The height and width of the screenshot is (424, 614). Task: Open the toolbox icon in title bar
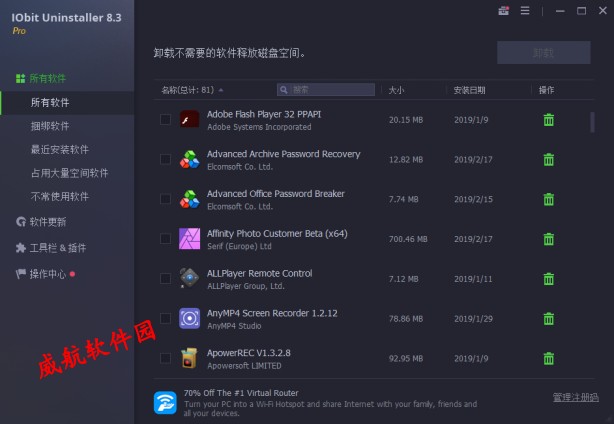tap(504, 11)
